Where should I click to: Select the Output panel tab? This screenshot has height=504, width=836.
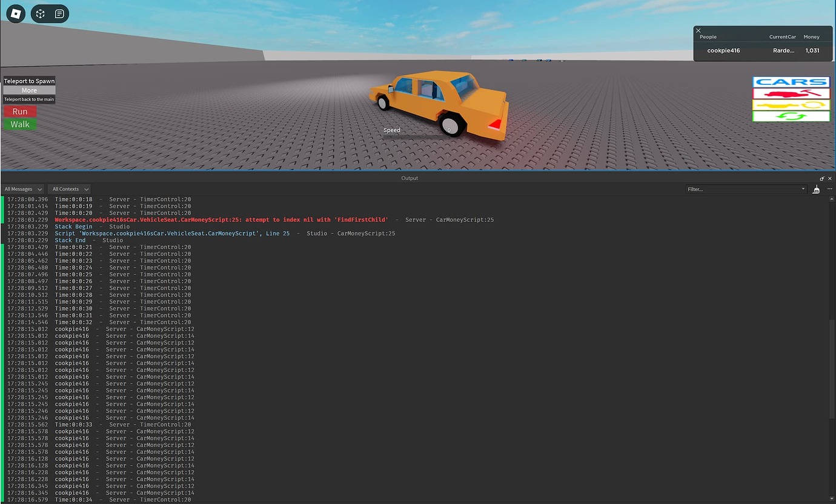410,178
